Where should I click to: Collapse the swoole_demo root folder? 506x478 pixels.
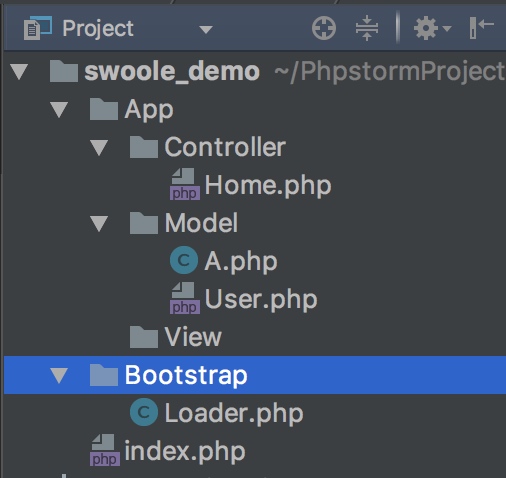19,71
